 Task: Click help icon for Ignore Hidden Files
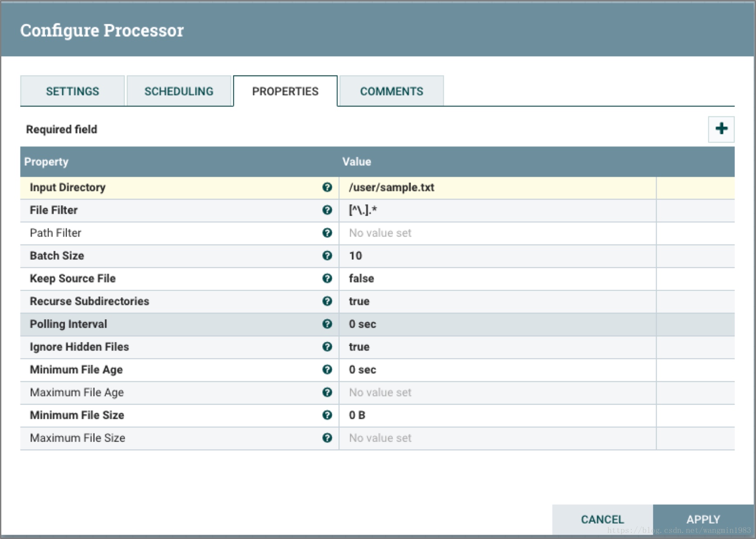pos(327,347)
